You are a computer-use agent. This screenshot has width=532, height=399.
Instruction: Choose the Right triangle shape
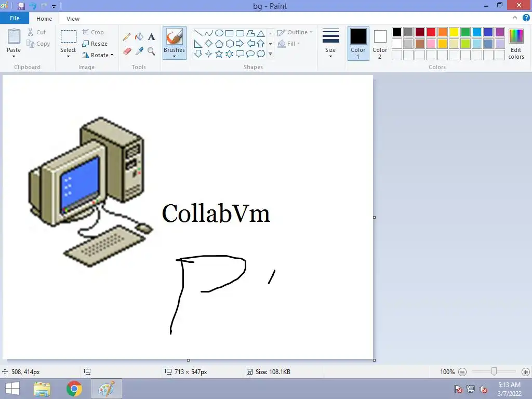(x=198, y=44)
